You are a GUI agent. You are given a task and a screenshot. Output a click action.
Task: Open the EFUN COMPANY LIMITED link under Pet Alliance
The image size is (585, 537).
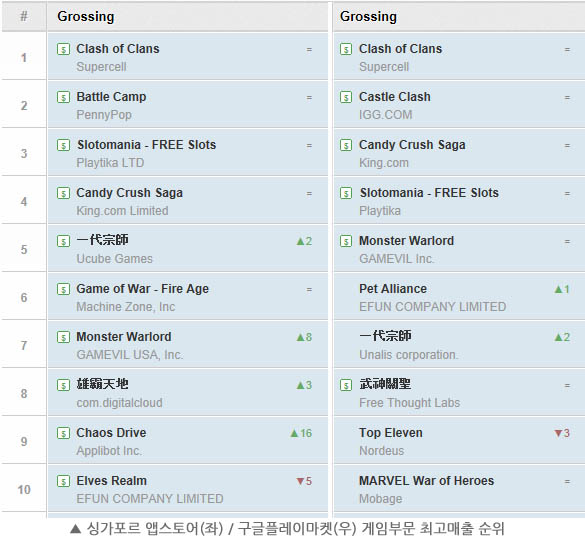tap(432, 307)
